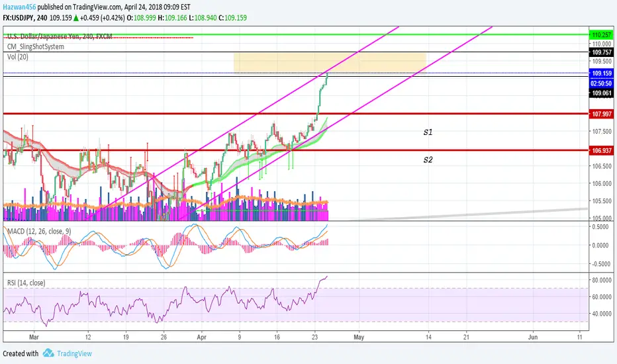This screenshot has height=364, width=617.
Task: Click the May date label on time axis
Action: tap(359, 338)
